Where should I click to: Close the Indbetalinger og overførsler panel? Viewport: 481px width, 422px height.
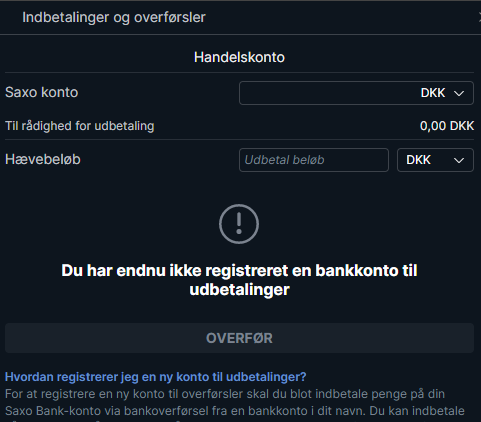click(479, 17)
